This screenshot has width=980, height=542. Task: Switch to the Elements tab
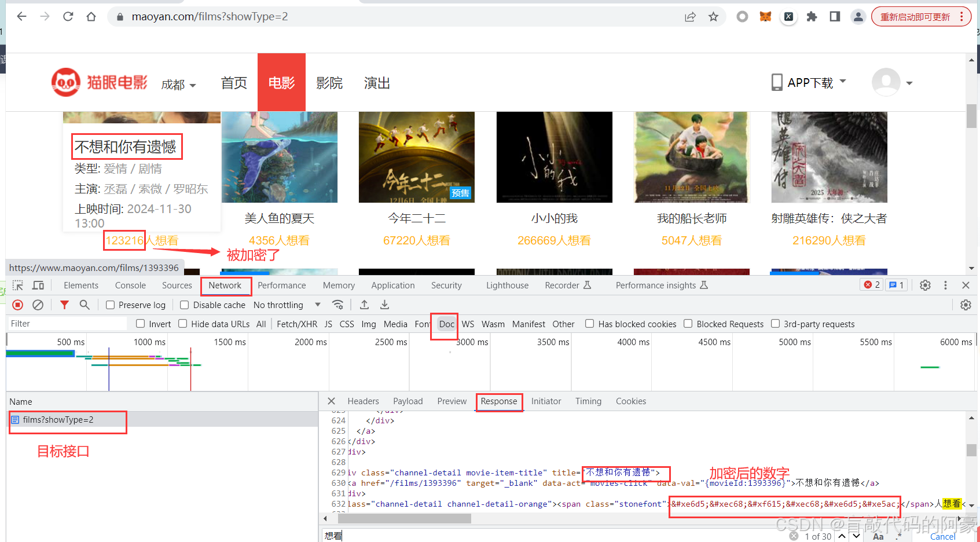click(81, 285)
